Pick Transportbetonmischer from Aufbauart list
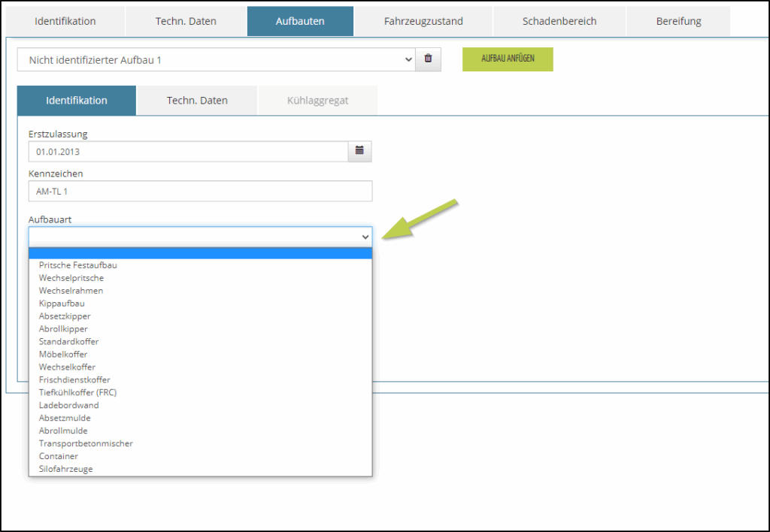The width and height of the screenshot is (770, 532). (86, 443)
